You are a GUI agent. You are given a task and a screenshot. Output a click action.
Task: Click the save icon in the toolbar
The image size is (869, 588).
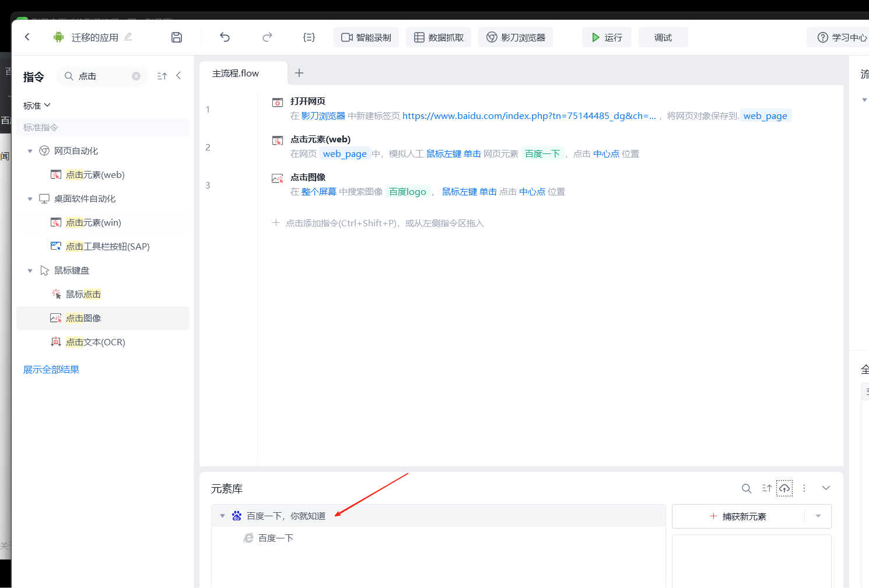pyautogui.click(x=177, y=37)
